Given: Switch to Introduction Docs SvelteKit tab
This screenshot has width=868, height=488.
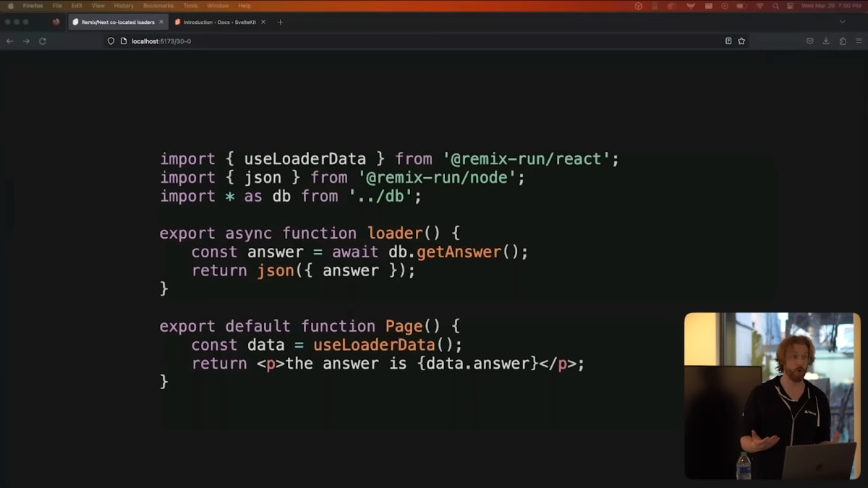Looking at the screenshot, I should point(220,22).
